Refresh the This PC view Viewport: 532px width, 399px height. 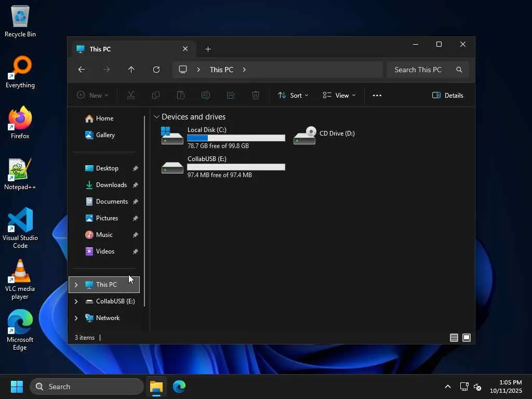click(x=156, y=70)
